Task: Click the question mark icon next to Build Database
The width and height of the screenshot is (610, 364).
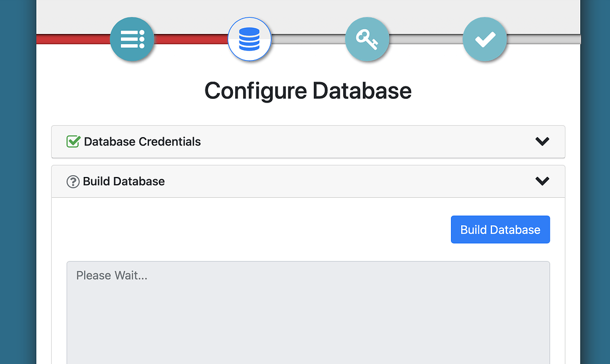Action: (x=73, y=181)
